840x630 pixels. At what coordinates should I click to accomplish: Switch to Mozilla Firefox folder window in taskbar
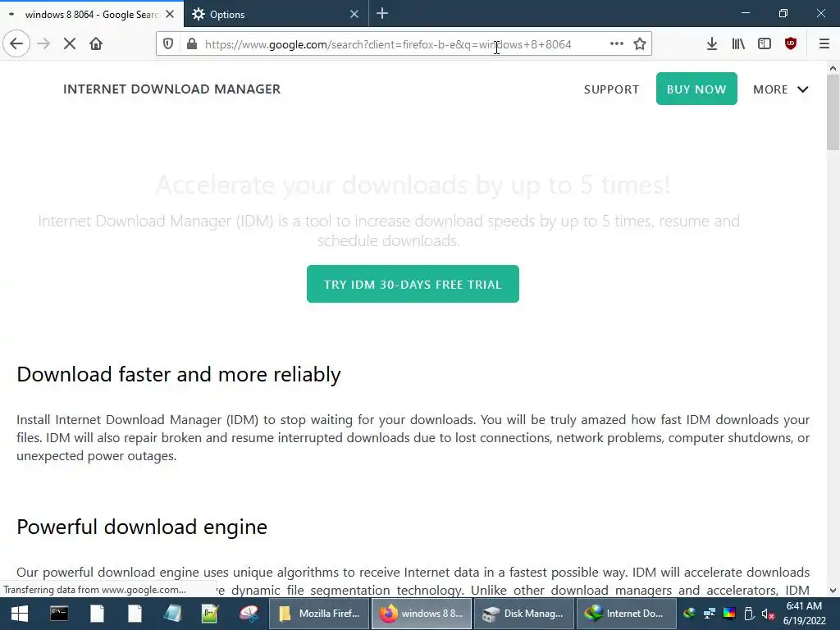[x=318, y=614]
